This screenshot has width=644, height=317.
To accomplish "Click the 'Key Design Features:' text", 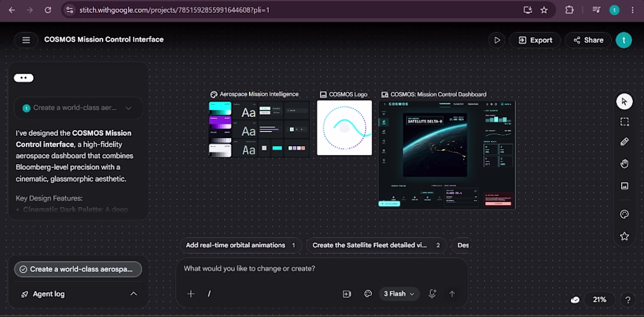I will (49, 198).
